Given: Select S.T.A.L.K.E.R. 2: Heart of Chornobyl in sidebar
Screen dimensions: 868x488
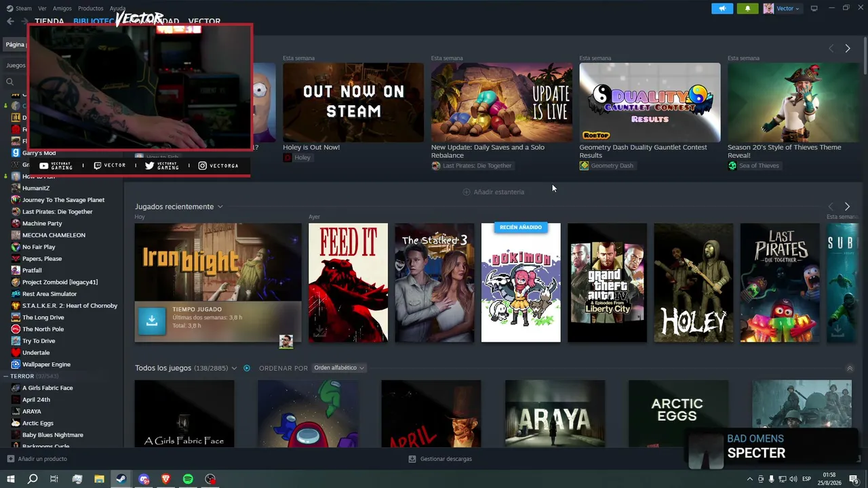Looking at the screenshot, I should point(70,306).
